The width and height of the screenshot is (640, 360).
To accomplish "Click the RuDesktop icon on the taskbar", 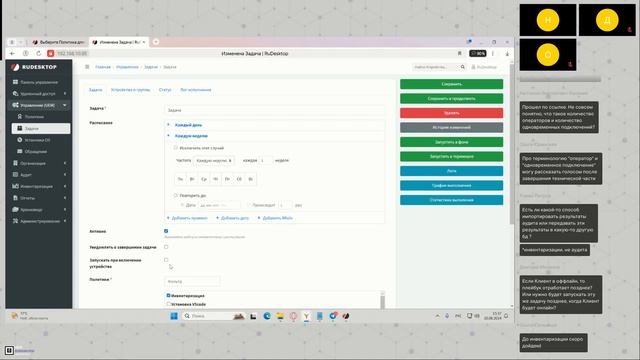I will 346,316.
